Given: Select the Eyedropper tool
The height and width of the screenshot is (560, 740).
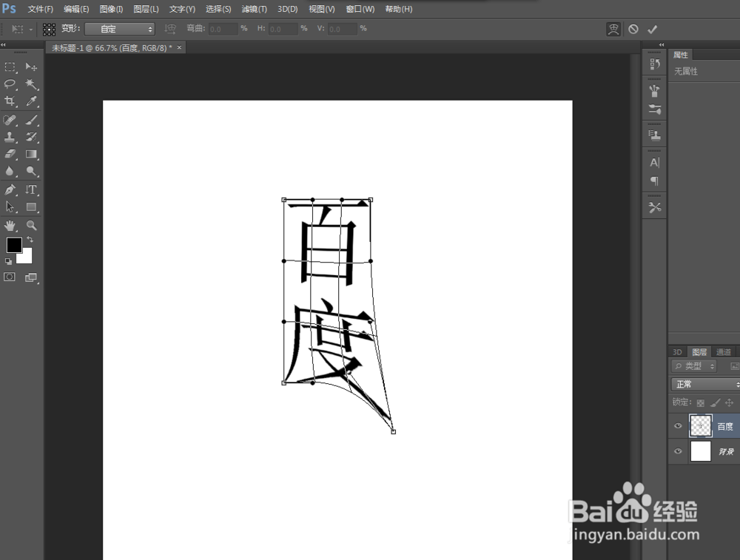Looking at the screenshot, I should coord(31,101).
